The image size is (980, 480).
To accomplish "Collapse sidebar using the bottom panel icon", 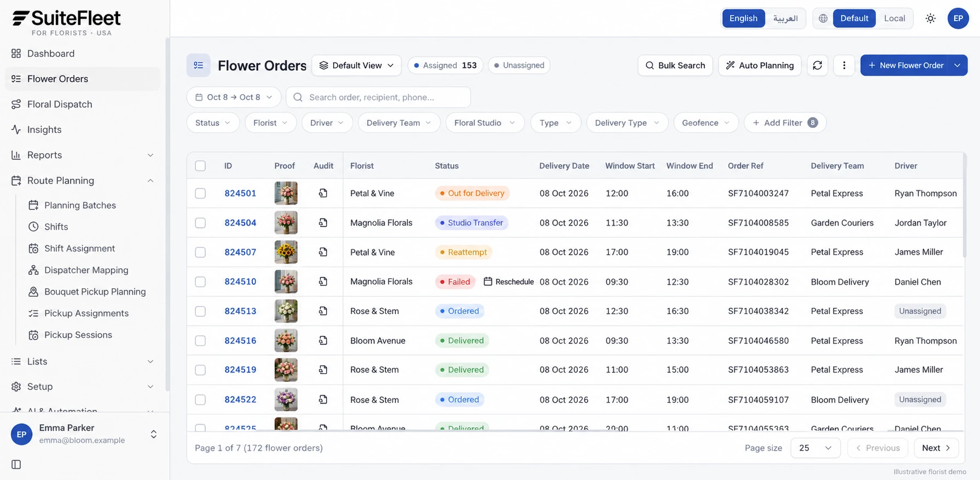I will (16, 464).
